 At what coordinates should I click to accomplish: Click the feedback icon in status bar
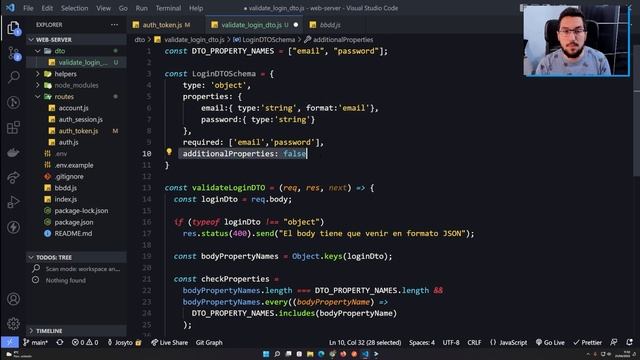[613, 342]
